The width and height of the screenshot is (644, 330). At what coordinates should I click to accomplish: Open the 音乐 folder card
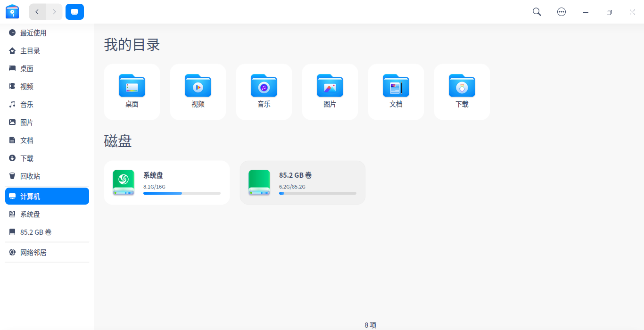tap(264, 92)
